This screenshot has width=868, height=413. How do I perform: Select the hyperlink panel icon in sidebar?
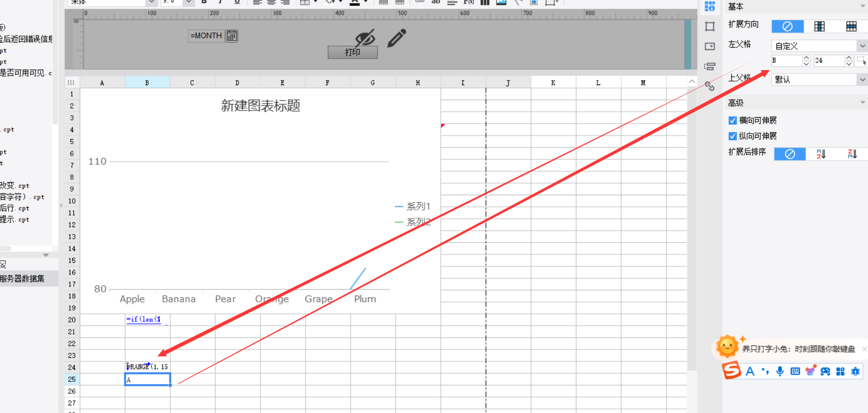(710, 86)
